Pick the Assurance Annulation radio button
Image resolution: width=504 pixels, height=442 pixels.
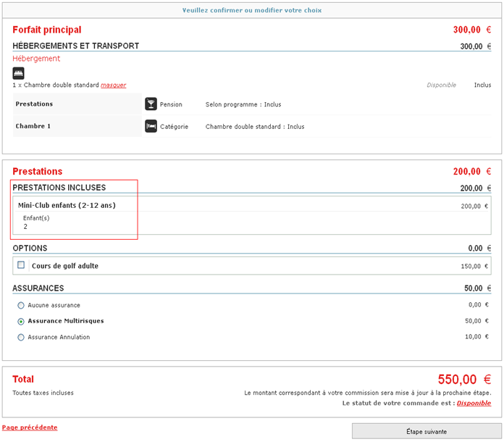(x=21, y=337)
